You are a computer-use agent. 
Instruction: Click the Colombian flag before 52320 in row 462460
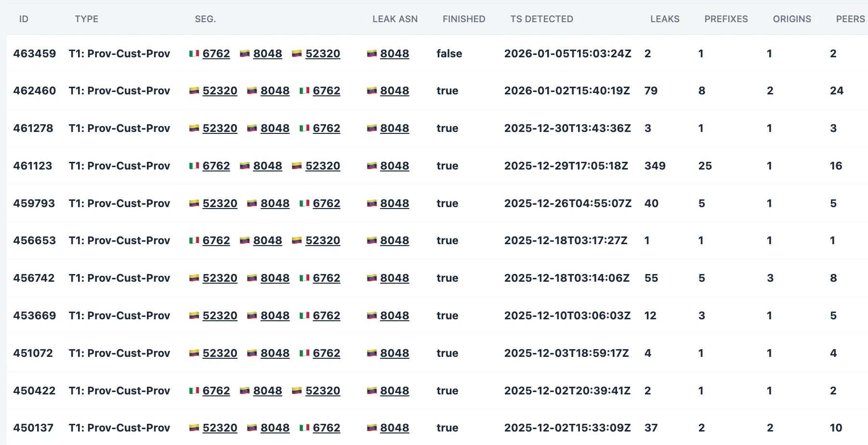click(194, 91)
